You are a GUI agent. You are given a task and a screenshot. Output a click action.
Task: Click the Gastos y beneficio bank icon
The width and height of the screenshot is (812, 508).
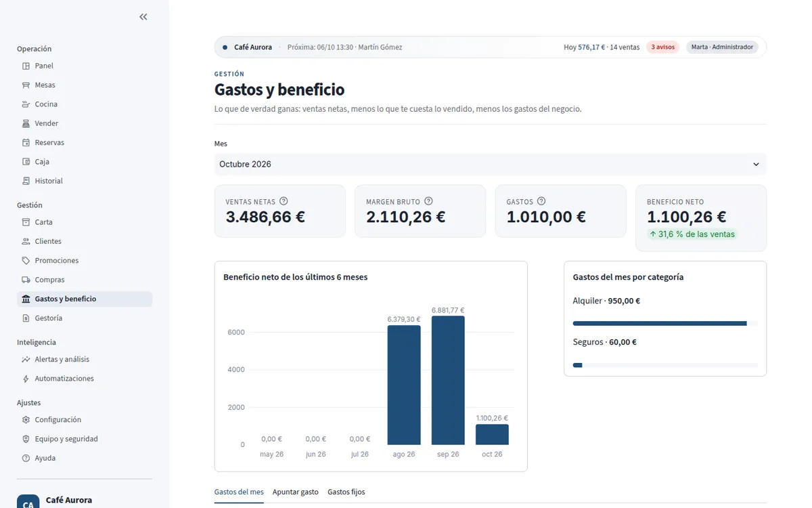[x=26, y=299]
